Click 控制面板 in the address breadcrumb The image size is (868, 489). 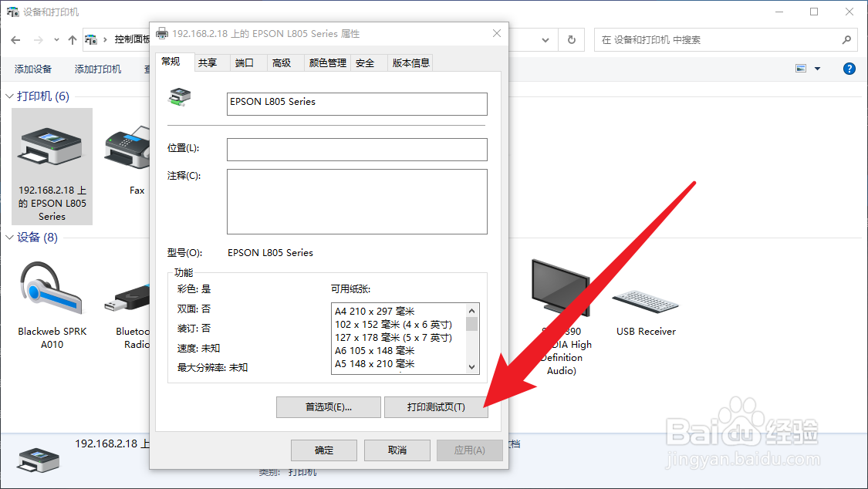click(132, 39)
